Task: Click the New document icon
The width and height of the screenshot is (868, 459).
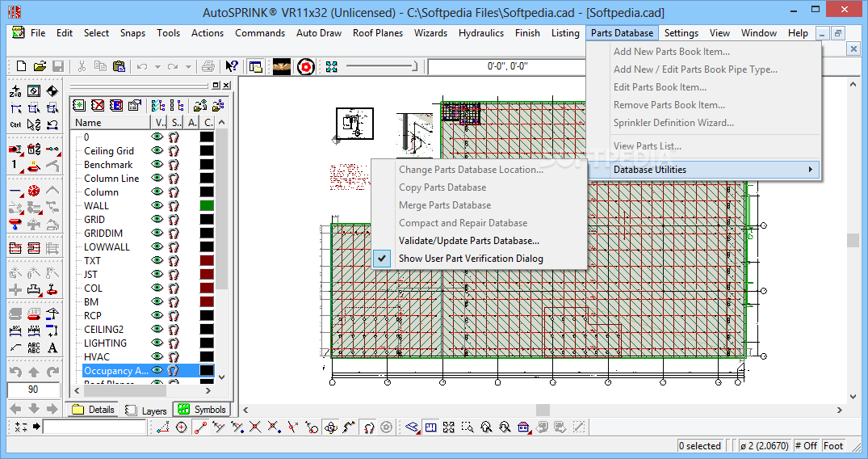Action: pyautogui.click(x=21, y=66)
